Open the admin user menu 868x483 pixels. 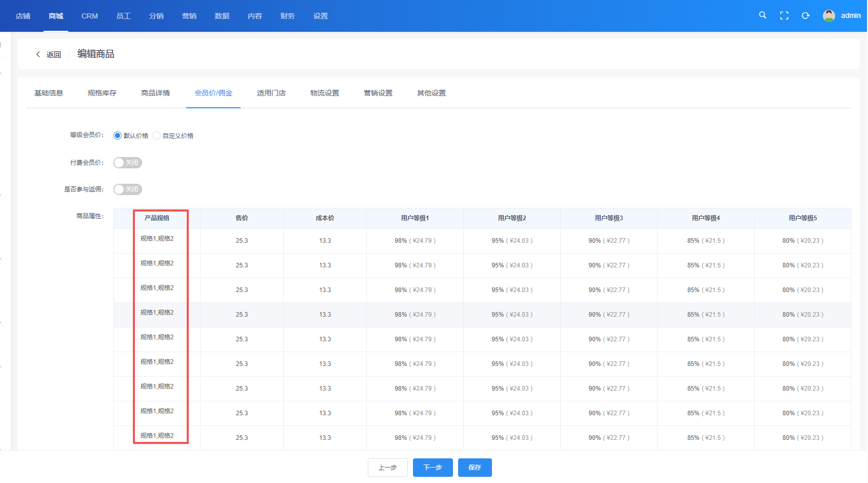(850, 16)
